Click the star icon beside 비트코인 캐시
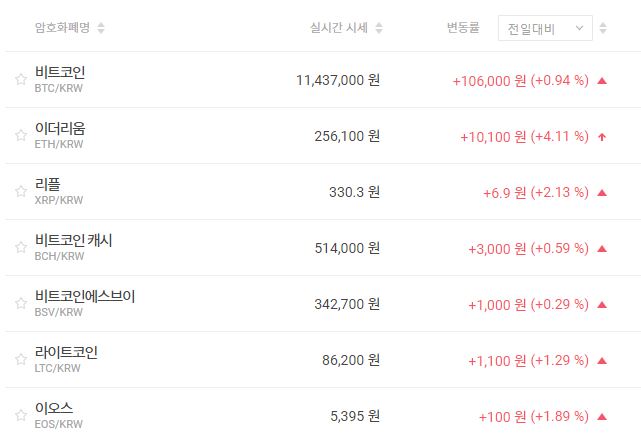This screenshot has height=441, width=641. tap(20, 248)
